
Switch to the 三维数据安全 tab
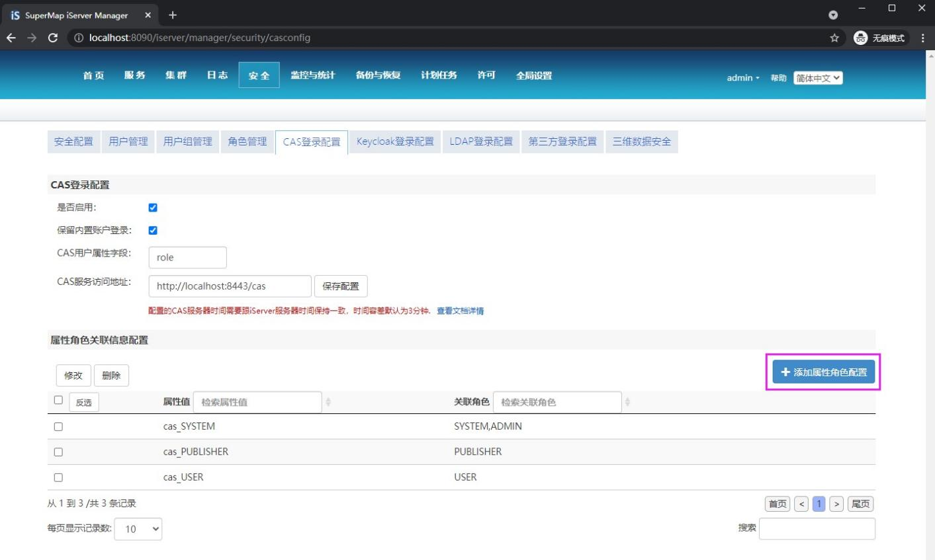point(642,141)
